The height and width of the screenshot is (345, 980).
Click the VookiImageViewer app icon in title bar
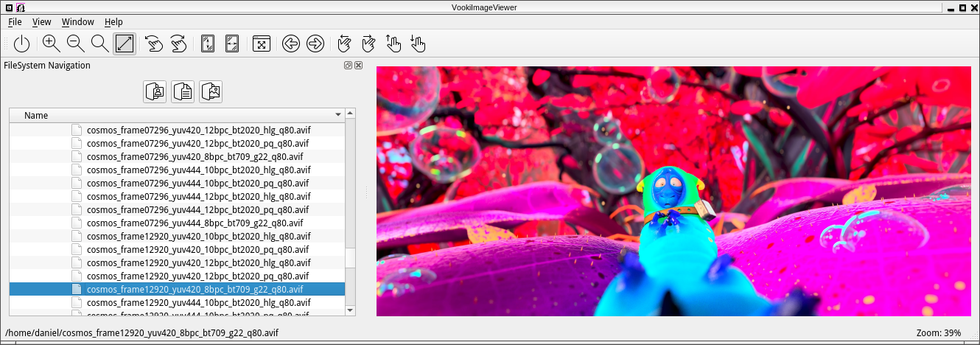[20, 7]
